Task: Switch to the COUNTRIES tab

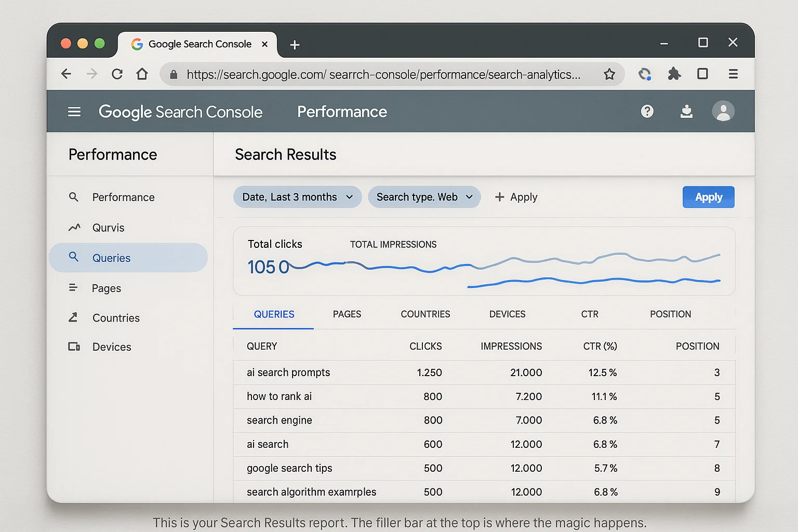Action: point(425,314)
